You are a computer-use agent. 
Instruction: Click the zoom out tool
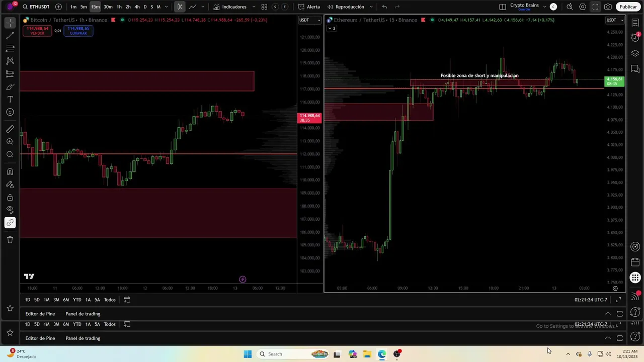point(10,154)
